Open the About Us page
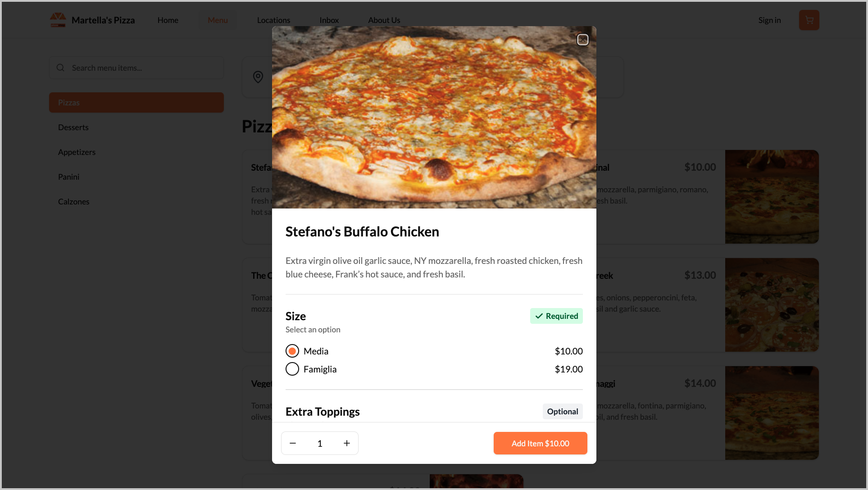This screenshot has height=490, width=868. point(384,20)
